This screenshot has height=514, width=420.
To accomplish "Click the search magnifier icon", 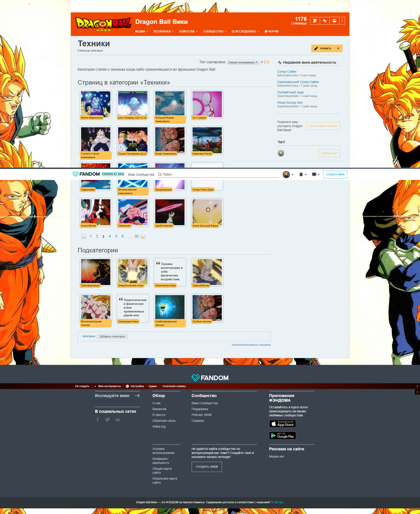I will tap(160, 174).
